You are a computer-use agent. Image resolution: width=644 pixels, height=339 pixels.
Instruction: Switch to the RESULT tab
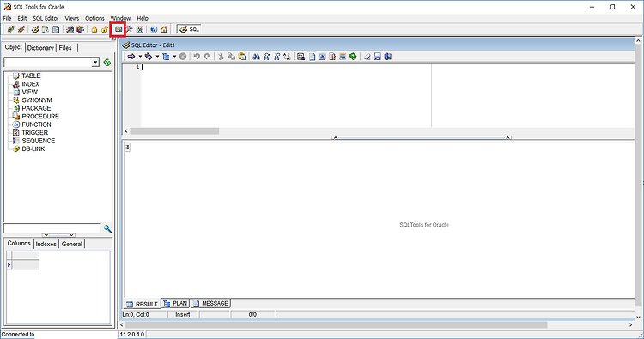[142, 304]
